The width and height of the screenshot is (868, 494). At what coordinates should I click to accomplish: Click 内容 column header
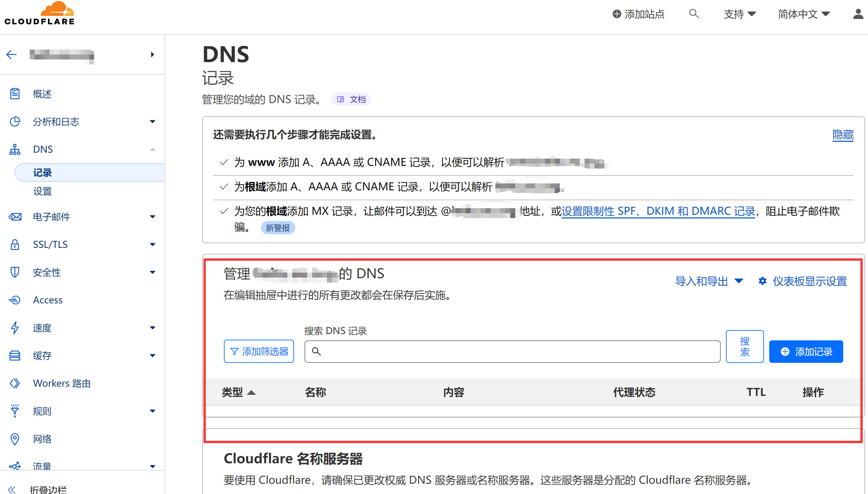point(454,392)
